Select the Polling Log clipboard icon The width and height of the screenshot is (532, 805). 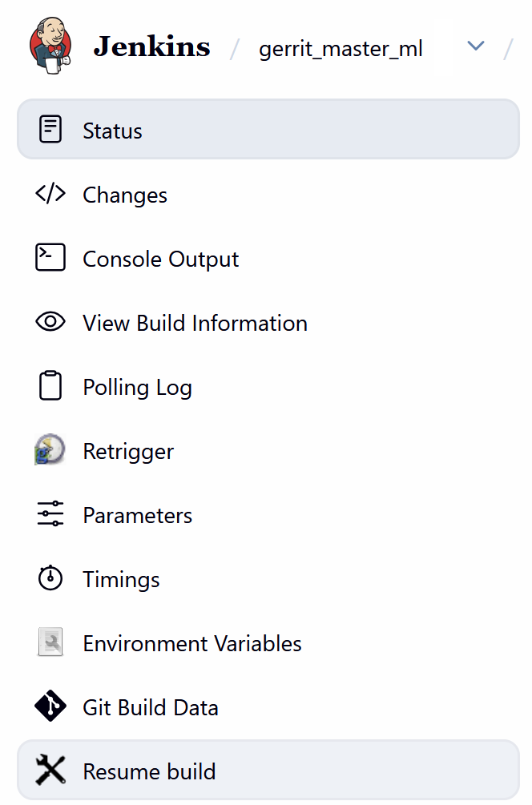coord(50,385)
